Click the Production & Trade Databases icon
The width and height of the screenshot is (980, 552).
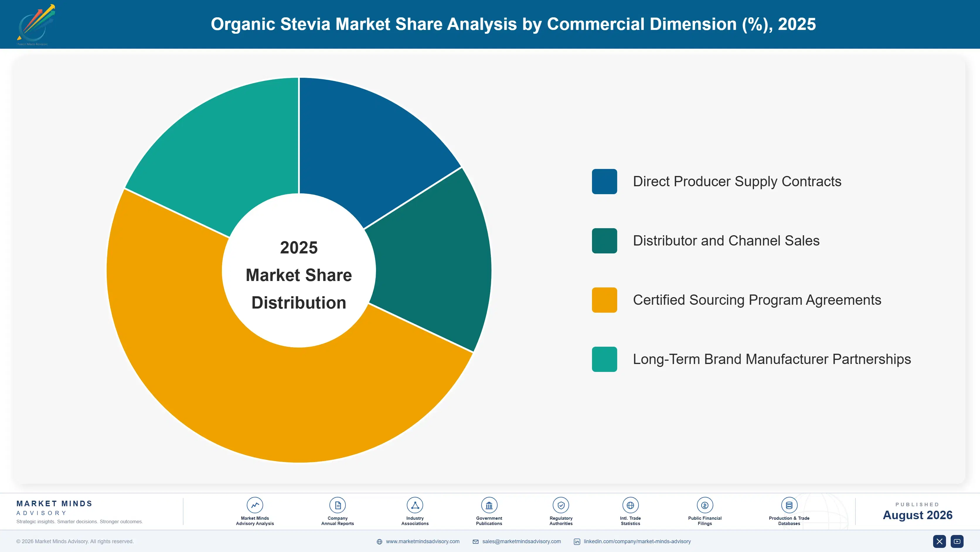click(789, 505)
